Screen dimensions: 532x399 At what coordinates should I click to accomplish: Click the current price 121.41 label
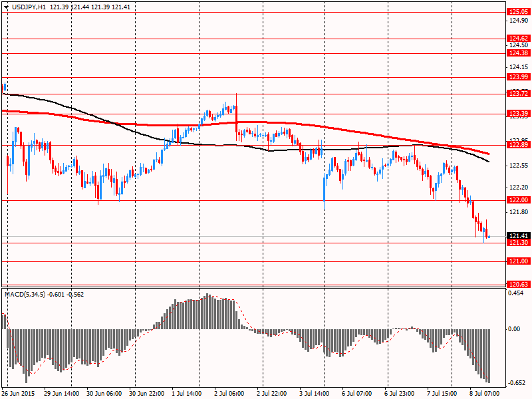point(519,236)
